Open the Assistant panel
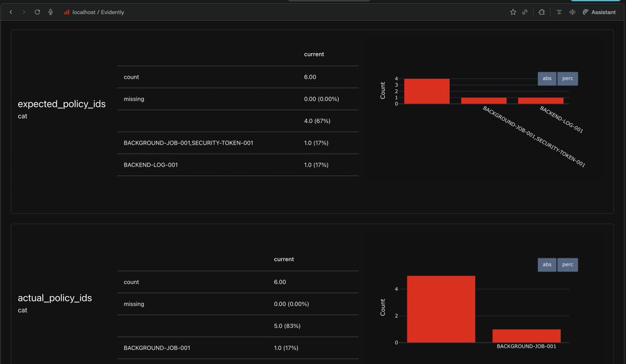 [x=599, y=12]
